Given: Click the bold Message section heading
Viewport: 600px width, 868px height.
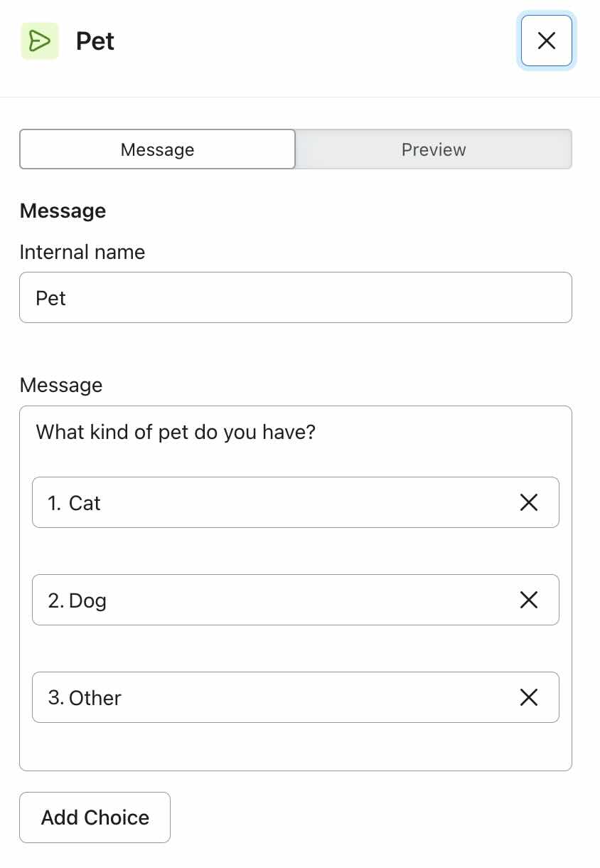Looking at the screenshot, I should click(x=63, y=211).
